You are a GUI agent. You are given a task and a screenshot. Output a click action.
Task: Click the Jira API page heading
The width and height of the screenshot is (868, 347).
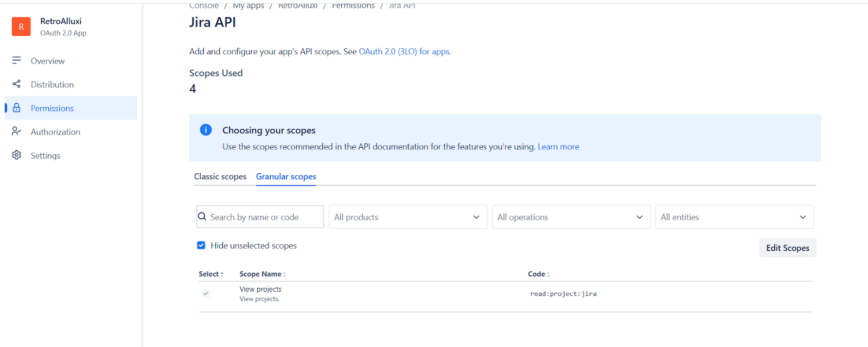click(213, 22)
